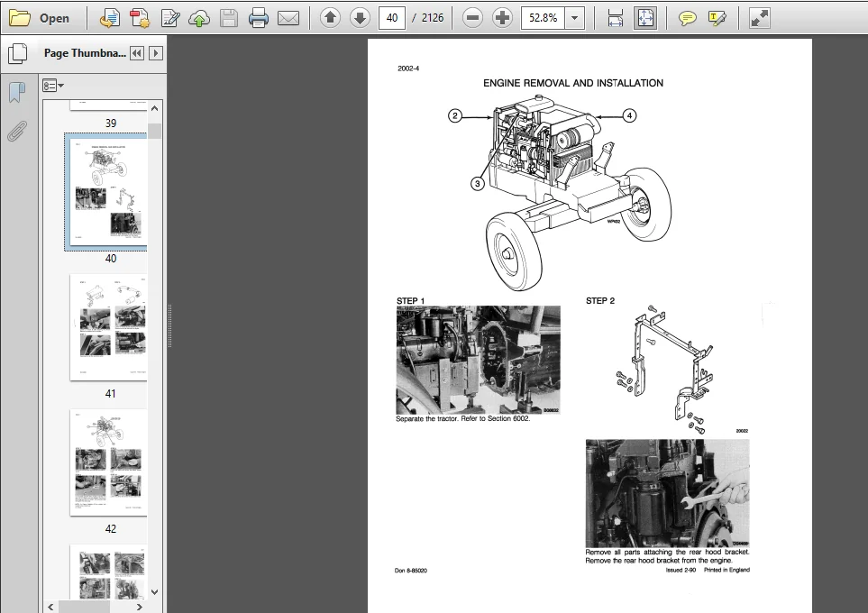Click the Save floppy disk icon
The image size is (868, 613).
(229, 18)
